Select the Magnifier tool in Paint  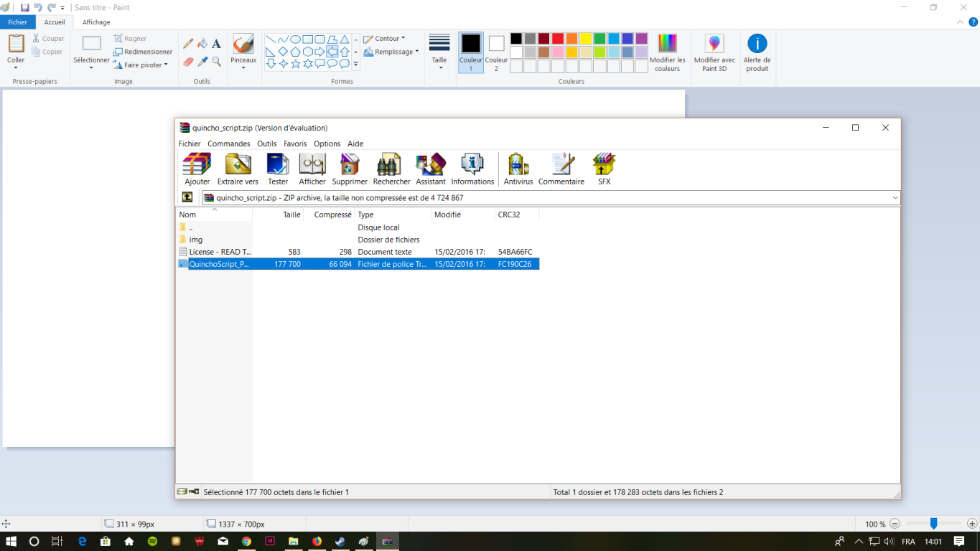point(216,62)
